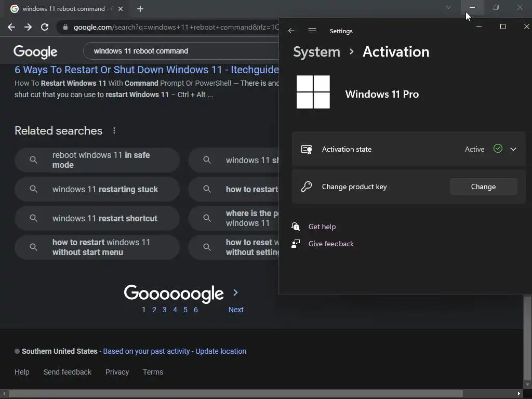
Task: Open Send feedback footer link
Action: coord(67,372)
